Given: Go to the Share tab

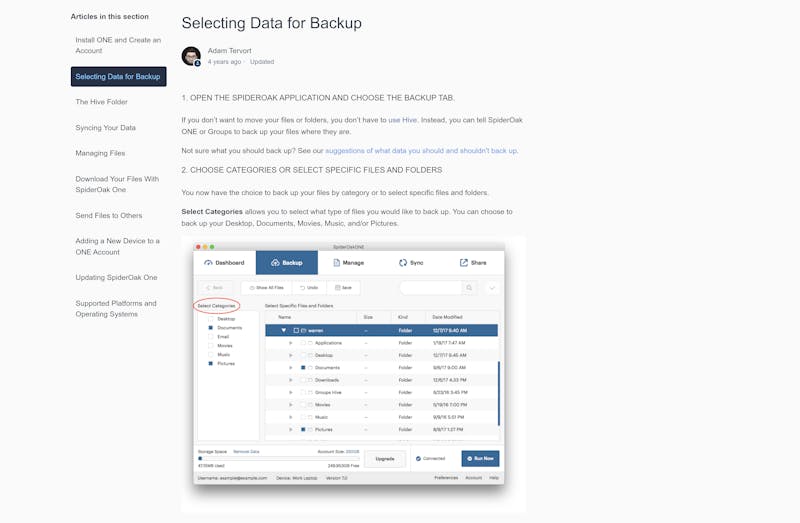Looking at the screenshot, I should tap(473, 263).
